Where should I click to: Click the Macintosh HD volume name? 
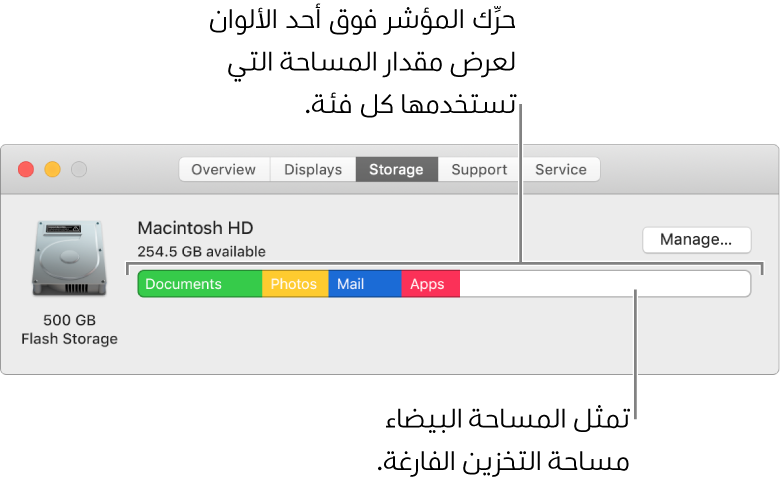coord(196,228)
